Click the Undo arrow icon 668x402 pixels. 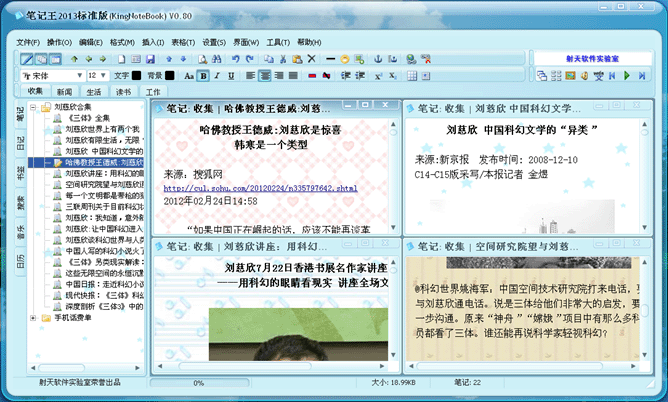[x=235, y=59]
